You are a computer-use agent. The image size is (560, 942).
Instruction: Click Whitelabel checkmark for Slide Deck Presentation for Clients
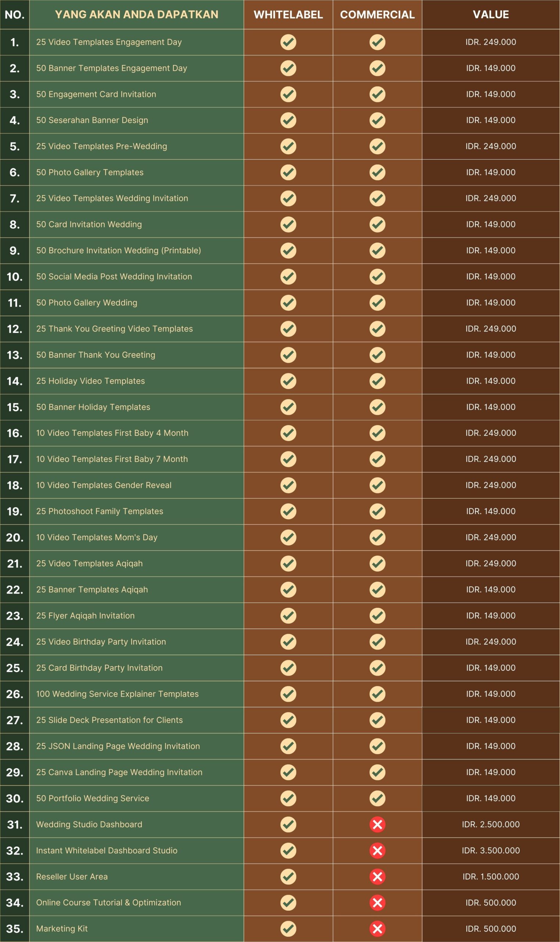click(x=288, y=720)
